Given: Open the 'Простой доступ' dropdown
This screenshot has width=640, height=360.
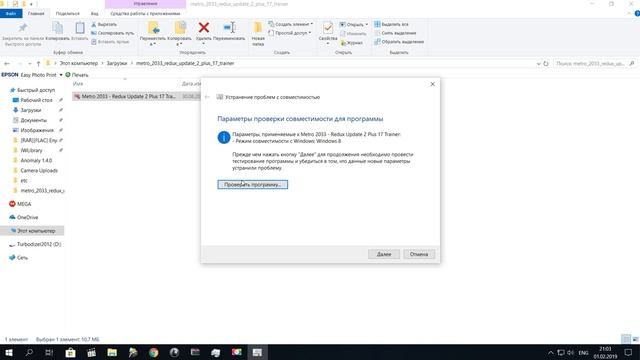Looking at the screenshot, I should pyautogui.click(x=290, y=33).
